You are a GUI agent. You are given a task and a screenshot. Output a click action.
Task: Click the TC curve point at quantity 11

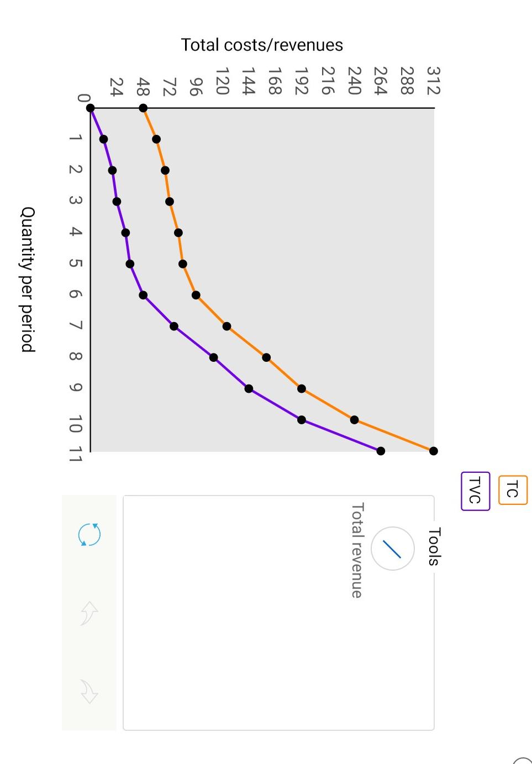(x=433, y=451)
